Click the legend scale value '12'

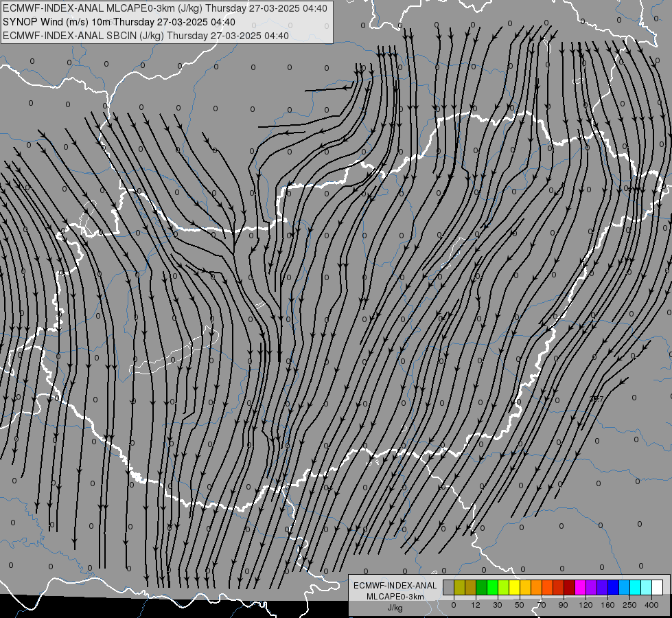pyautogui.click(x=476, y=605)
